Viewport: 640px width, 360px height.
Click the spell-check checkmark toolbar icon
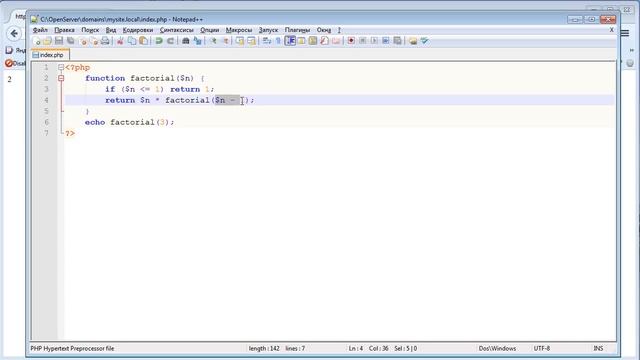424,41
